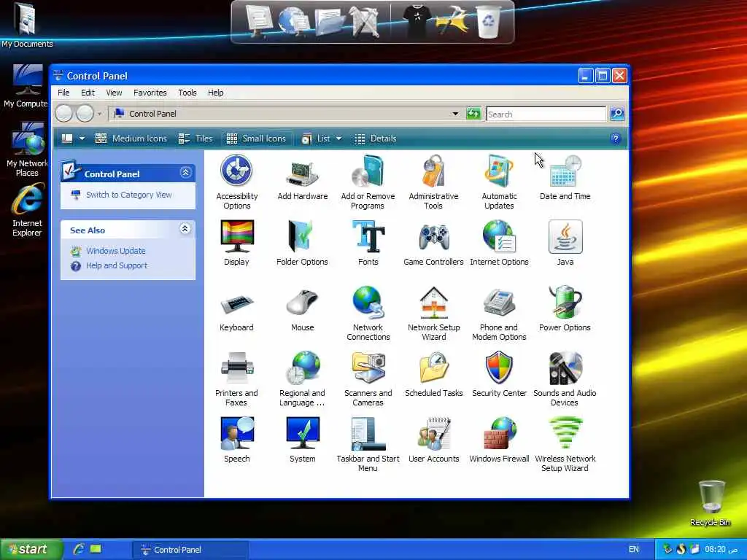
Task: Select Add or Remove Programs icon
Action: [x=368, y=182]
